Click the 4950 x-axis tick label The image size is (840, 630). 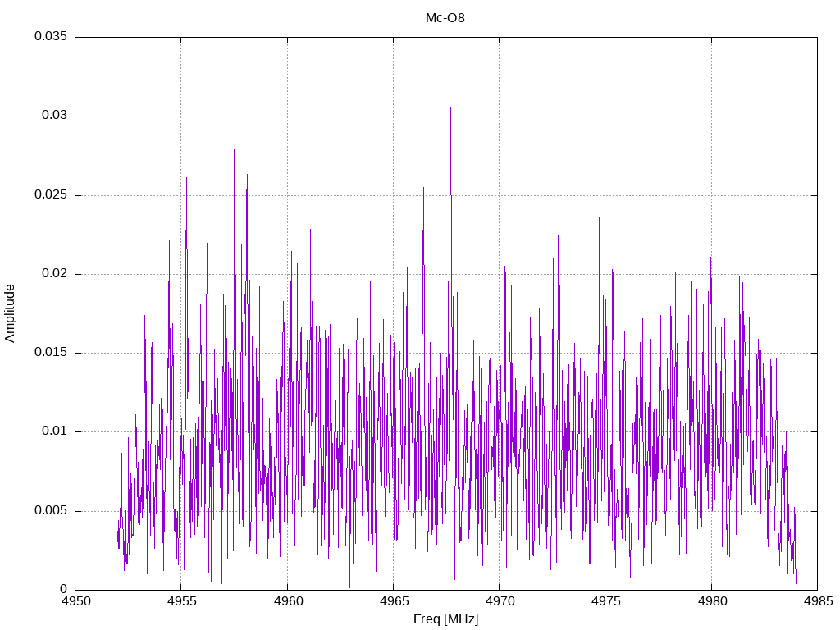[x=75, y=603]
